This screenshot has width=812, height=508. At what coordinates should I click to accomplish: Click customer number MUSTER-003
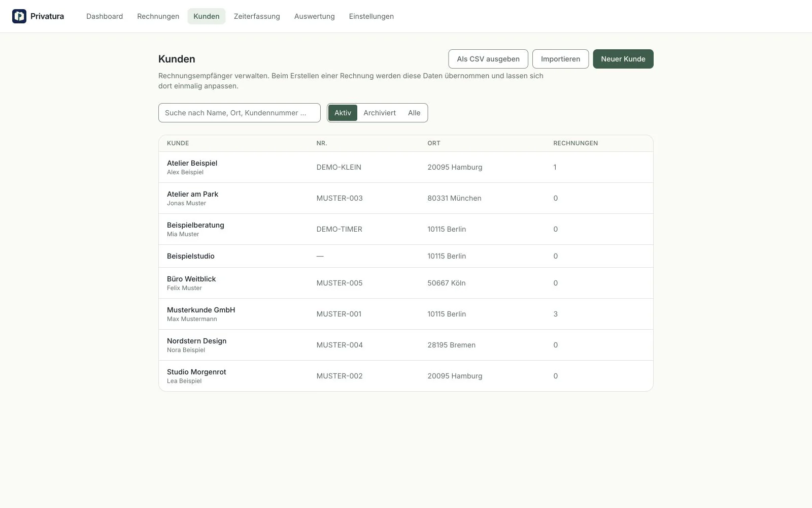click(x=340, y=198)
